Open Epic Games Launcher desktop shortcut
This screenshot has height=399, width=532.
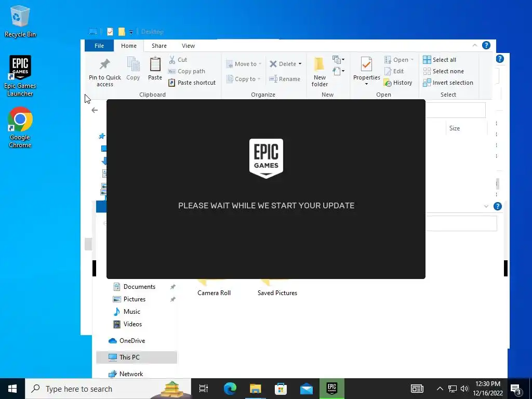[20, 76]
